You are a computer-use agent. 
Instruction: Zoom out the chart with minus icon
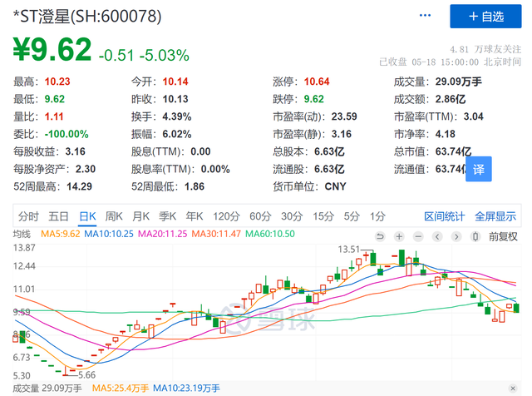pyautogui.click(x=418, y=236)
